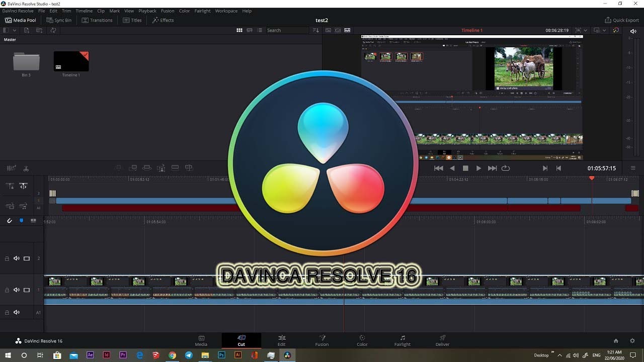Image resolution: width=644 pixels, height=362 pixels.
Task: Play the timeline forward
Action: coord(478,168)
